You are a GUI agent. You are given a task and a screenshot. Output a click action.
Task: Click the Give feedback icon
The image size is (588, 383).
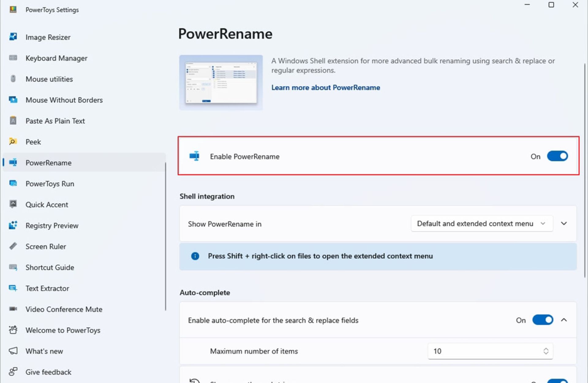13,371
